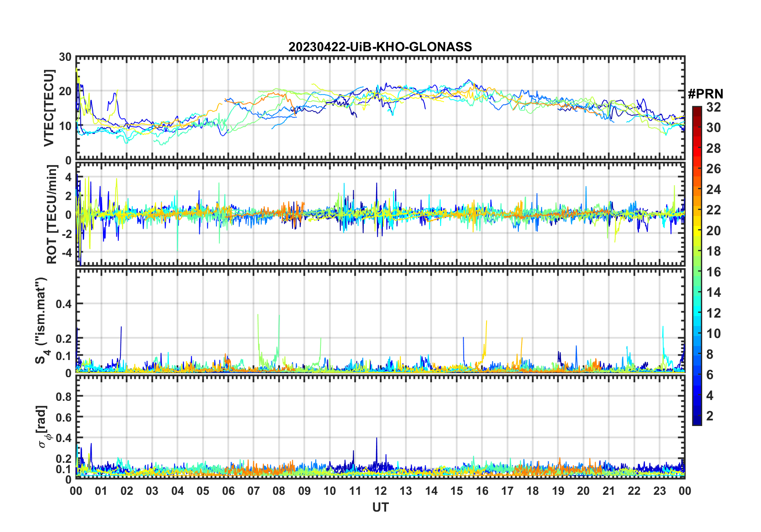Click sigma phi axis tick label 0.6

pos(64,417)
